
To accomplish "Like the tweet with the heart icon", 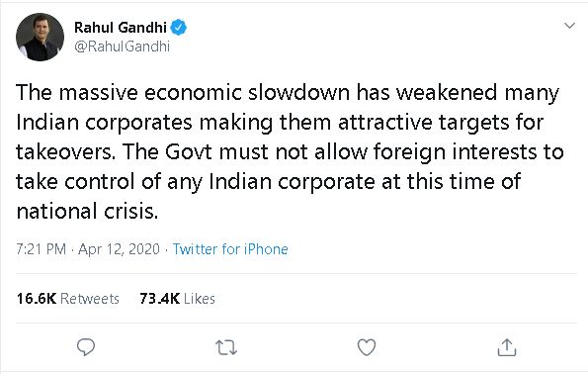I will 367,347.
